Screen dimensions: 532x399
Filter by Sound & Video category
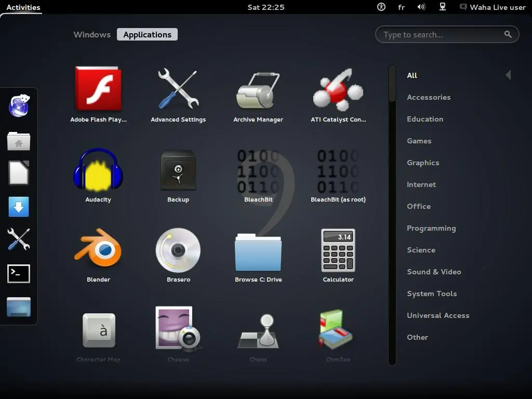434,272
